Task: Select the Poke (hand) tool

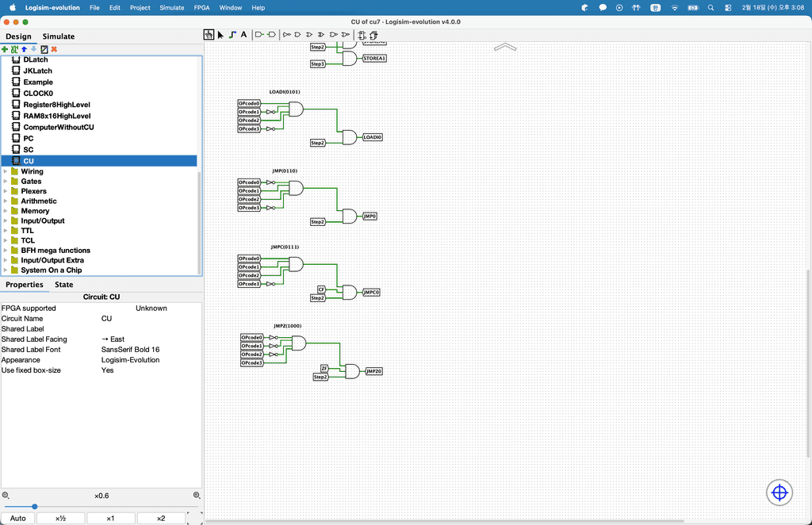Action: [209, 35]
